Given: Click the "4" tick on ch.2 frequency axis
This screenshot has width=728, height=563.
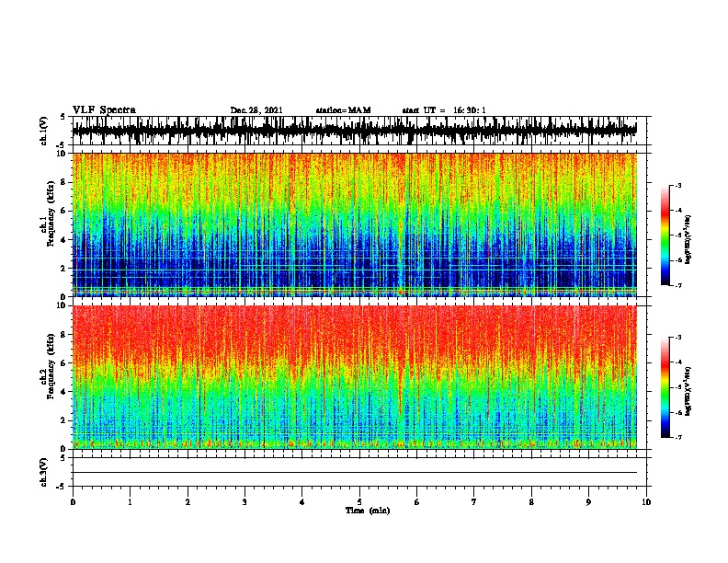Looking at the screenshot, I should click(x=65, y=392).
